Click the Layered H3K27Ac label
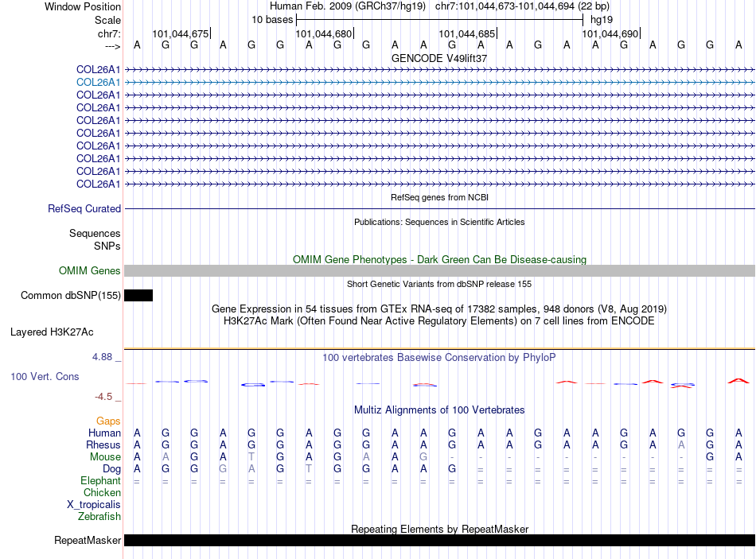 pos(52,332)
